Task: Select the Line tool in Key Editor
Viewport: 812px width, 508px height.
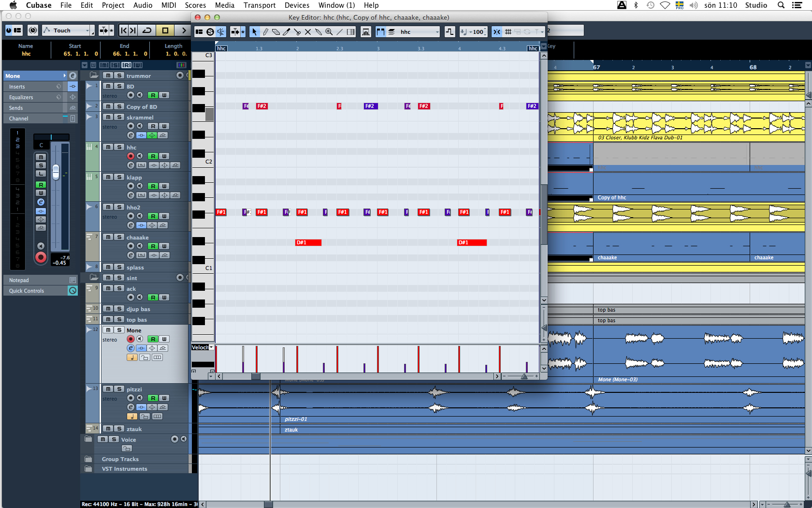Action: coord(340,32)
